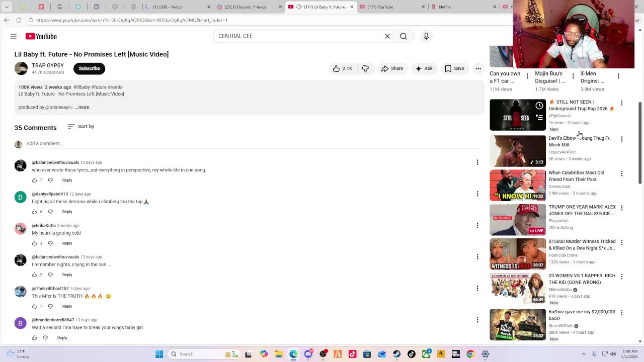This screenshot has height=362, width=644.
Task: Click the search magnifier button
Action: click(404, 36)
